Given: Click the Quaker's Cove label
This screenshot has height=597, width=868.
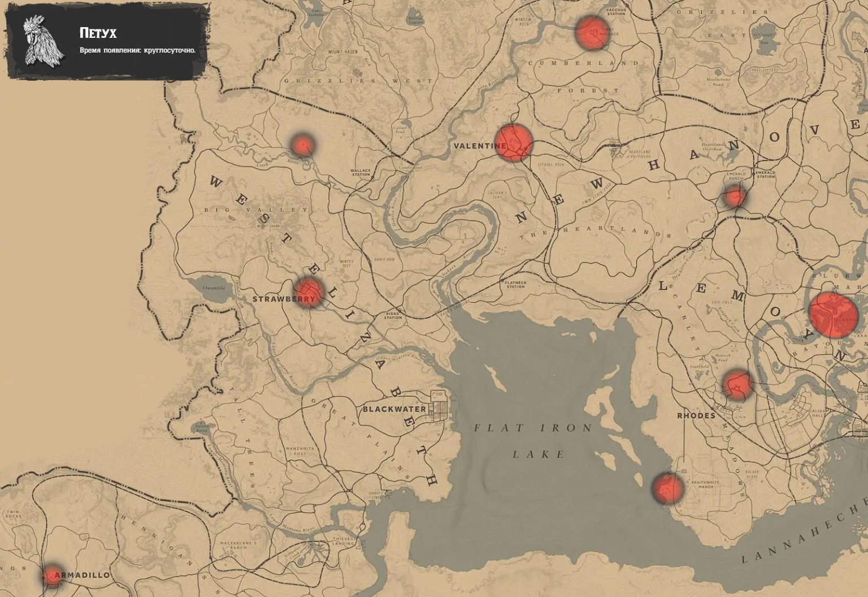Looking at the screenshot, I should (375, 495).
